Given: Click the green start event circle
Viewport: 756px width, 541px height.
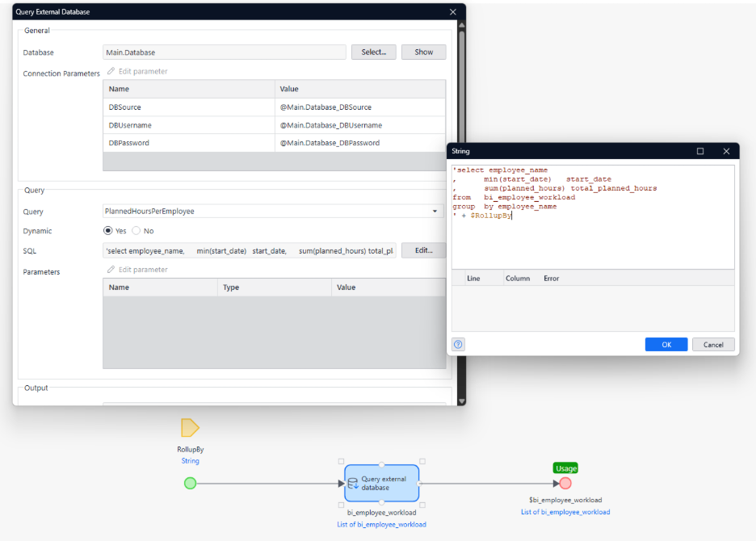Looking at the screenshot, I should pos(190,483).
